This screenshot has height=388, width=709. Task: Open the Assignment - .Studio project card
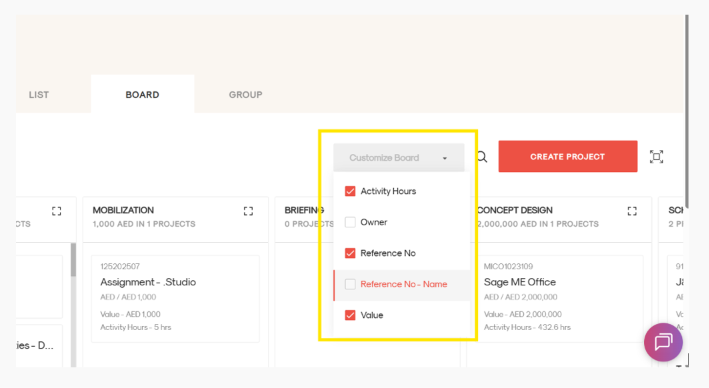point(175,298)
